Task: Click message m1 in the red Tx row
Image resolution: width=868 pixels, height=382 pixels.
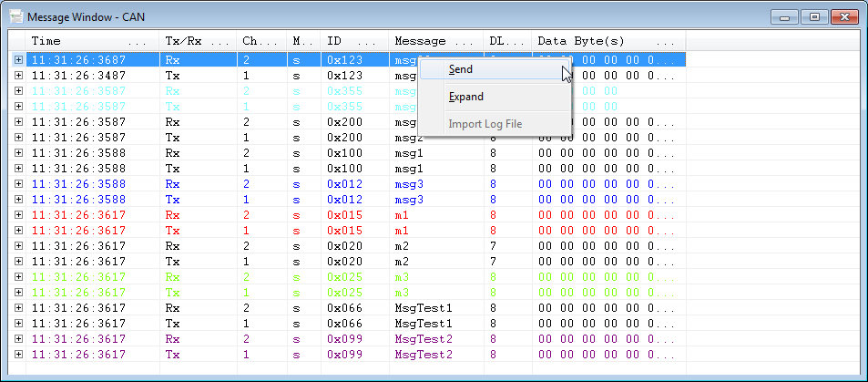Action: pos(402,230)
